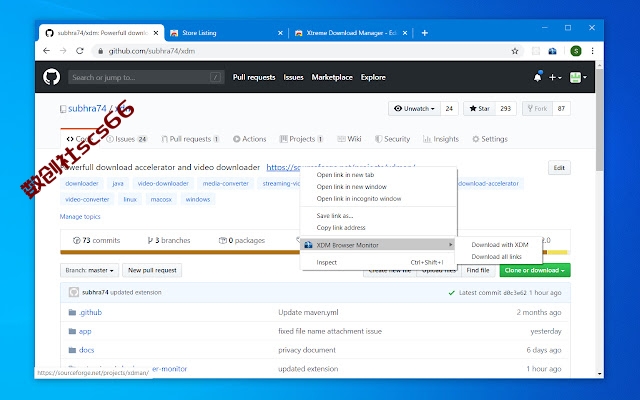Screen dimensions: 640x400
Task: Reload the GitHub page
Action: pos(80,51)
